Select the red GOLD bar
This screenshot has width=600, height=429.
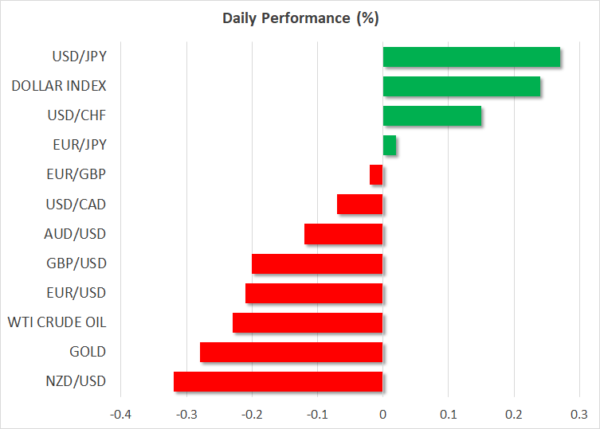291,352
